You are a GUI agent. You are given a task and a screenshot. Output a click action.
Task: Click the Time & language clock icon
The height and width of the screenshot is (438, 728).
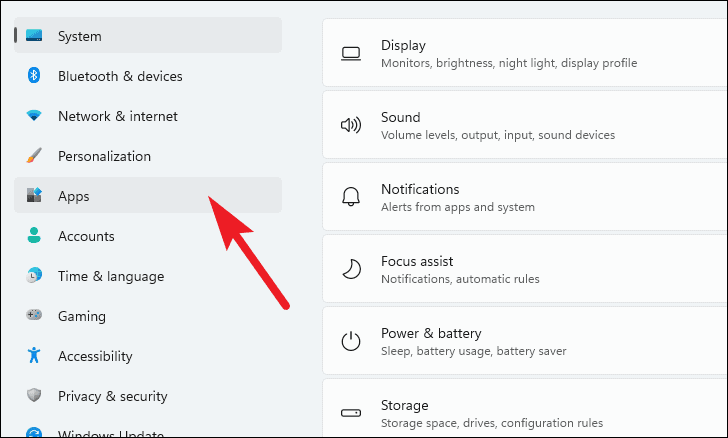pos(34,275)
